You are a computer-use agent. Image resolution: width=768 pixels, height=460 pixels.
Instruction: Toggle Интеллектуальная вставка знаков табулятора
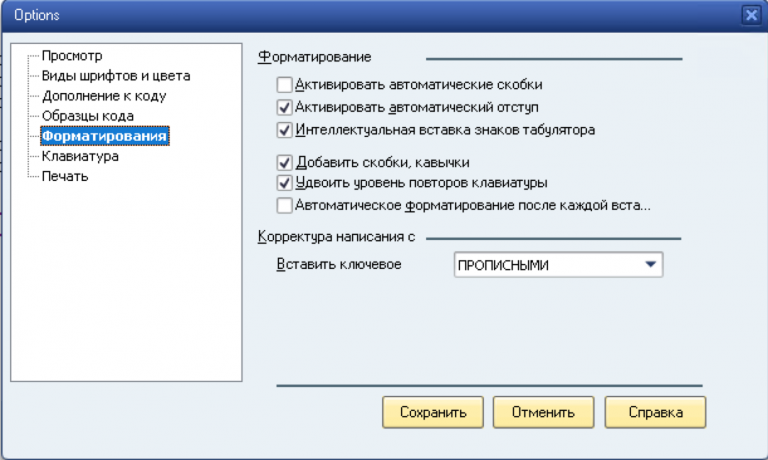pos(285,129)
